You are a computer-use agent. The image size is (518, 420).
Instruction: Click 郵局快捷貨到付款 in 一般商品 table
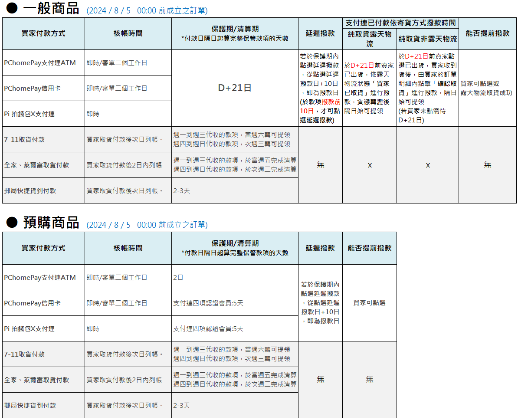point(30,190)
